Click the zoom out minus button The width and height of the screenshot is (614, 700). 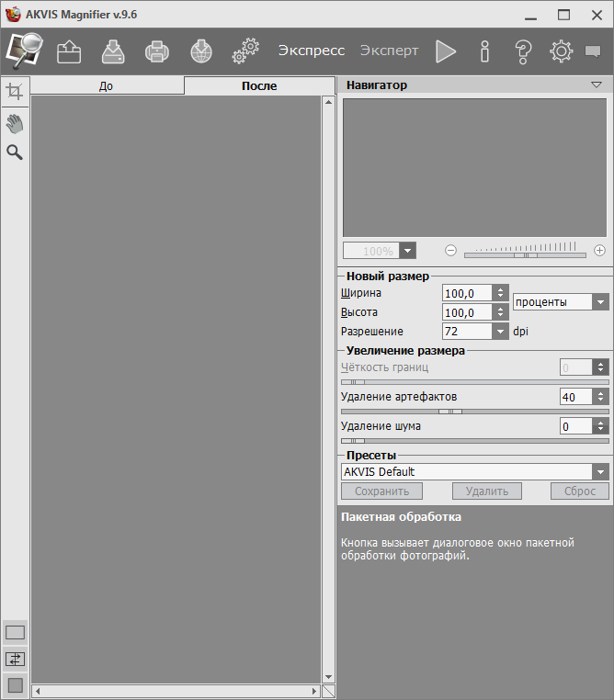pos(451,251)
